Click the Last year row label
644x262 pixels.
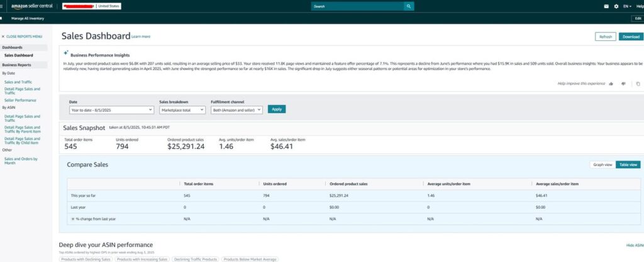(78, 207)
